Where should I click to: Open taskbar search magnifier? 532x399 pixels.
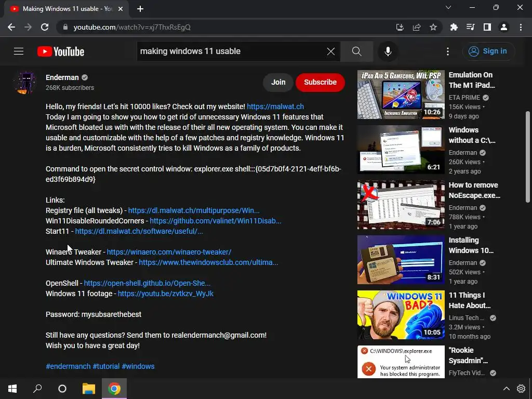37,389
